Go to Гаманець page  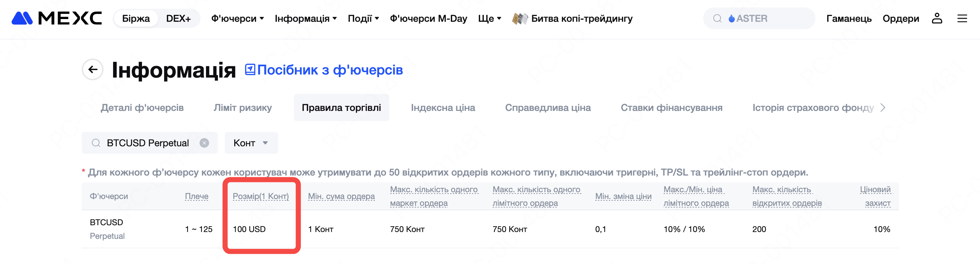pyautogui.click(x=848, y=18)
